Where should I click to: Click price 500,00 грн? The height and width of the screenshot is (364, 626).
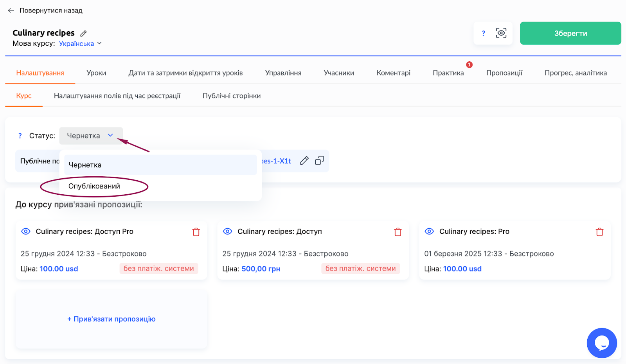(x=261, y=269)
